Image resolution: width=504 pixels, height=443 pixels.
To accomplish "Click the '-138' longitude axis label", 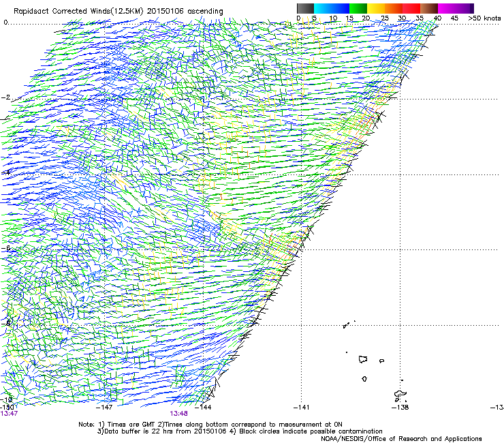I will pyautogui.click(x=400, y=408).
